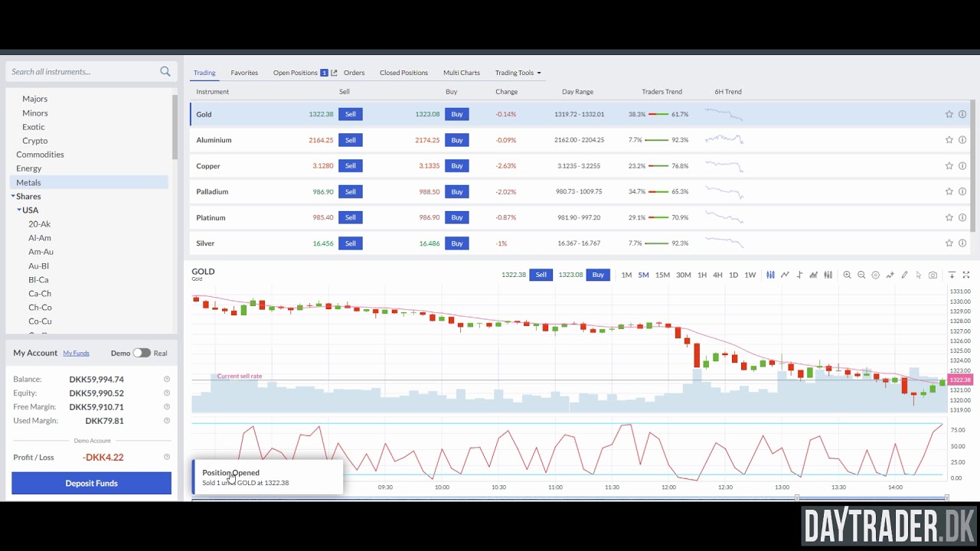Collapse the USA tree node
Image resolution: width=980 pixels, height=551 pixels.
[x=19, y=210]
